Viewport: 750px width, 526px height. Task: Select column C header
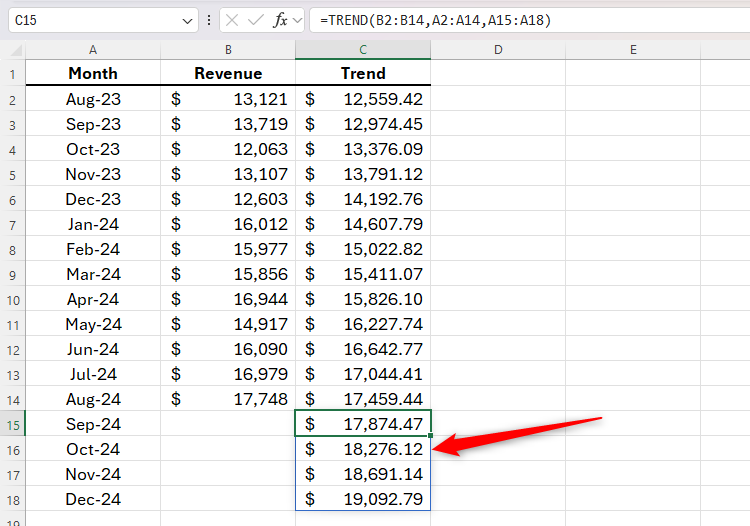(363, 50)
